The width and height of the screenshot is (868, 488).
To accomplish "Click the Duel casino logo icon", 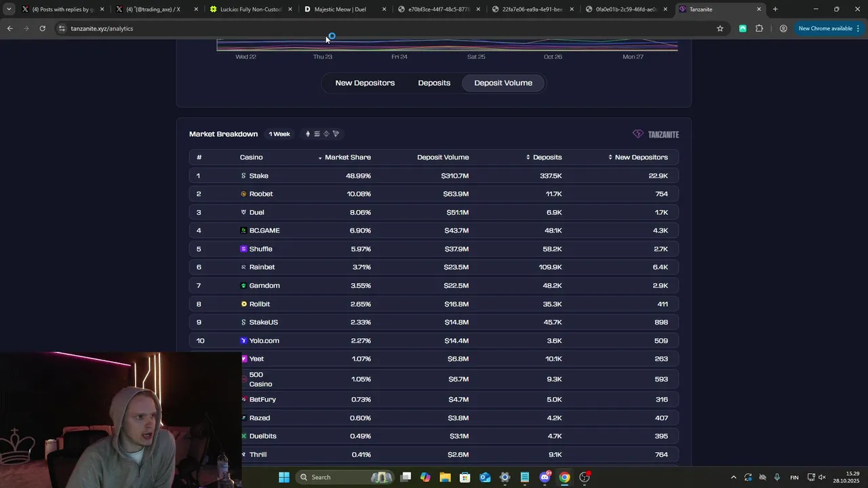I will coord(243,212).
